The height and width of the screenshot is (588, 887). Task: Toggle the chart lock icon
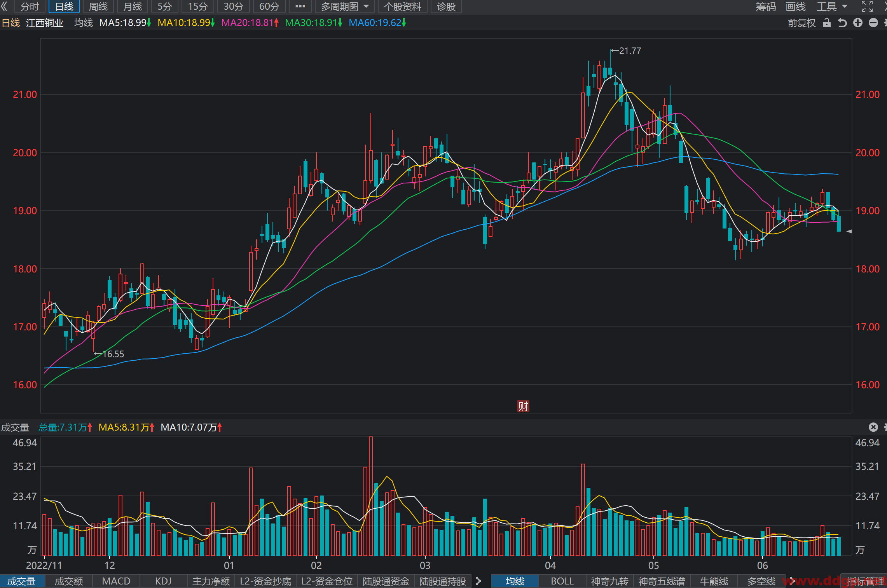coord(827,23)
